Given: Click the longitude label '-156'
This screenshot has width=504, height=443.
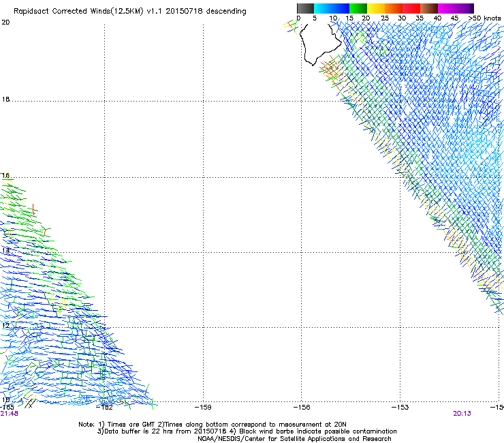Looking at the screenshot, I should (302, 408).
